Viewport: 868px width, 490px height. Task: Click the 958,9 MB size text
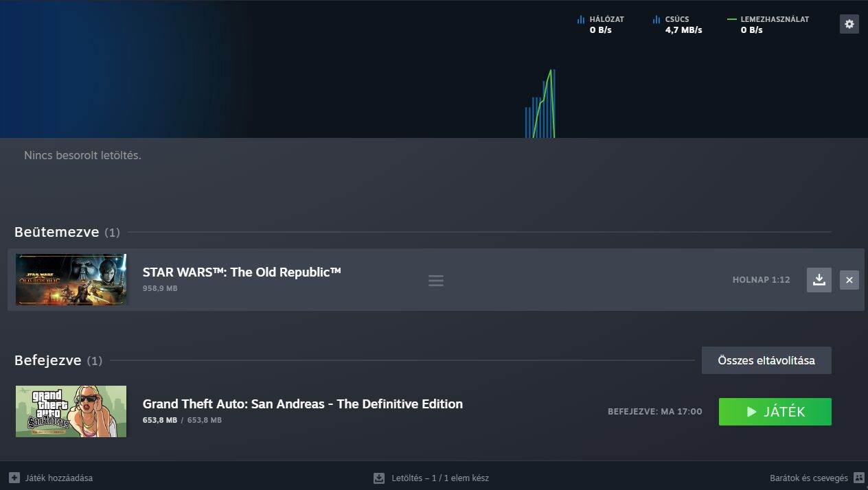click(x=160, y=288)
